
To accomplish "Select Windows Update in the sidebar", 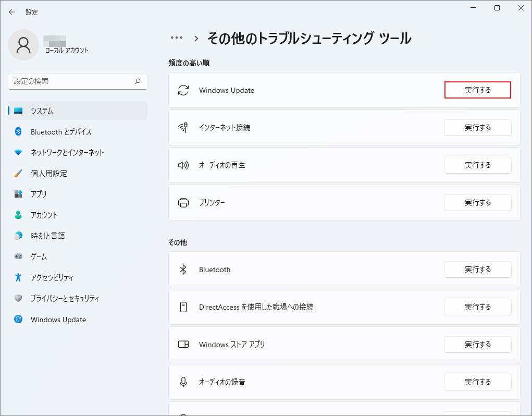I will coord(59,320).
